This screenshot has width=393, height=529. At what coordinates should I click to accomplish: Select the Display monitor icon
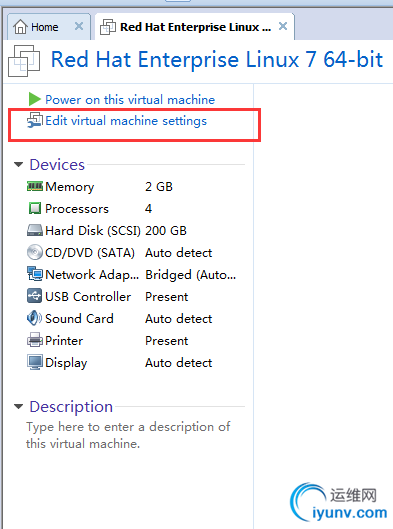coord(35,362)
